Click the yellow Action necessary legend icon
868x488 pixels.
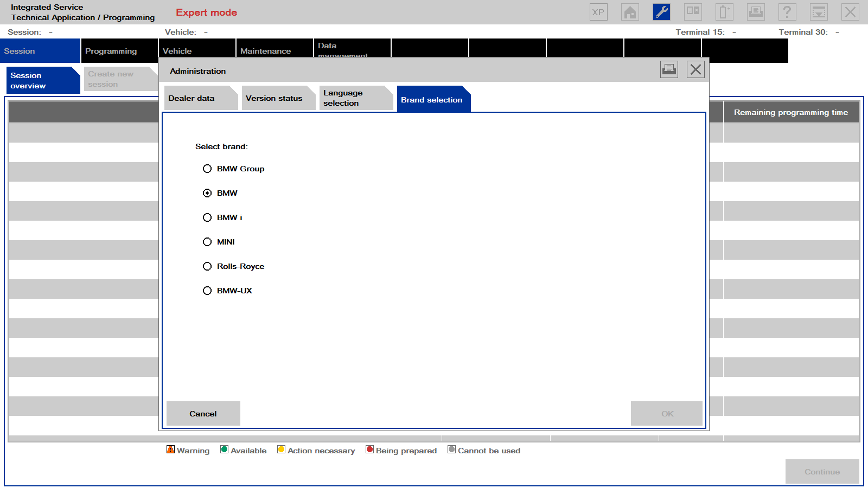(x=282, y=450)
